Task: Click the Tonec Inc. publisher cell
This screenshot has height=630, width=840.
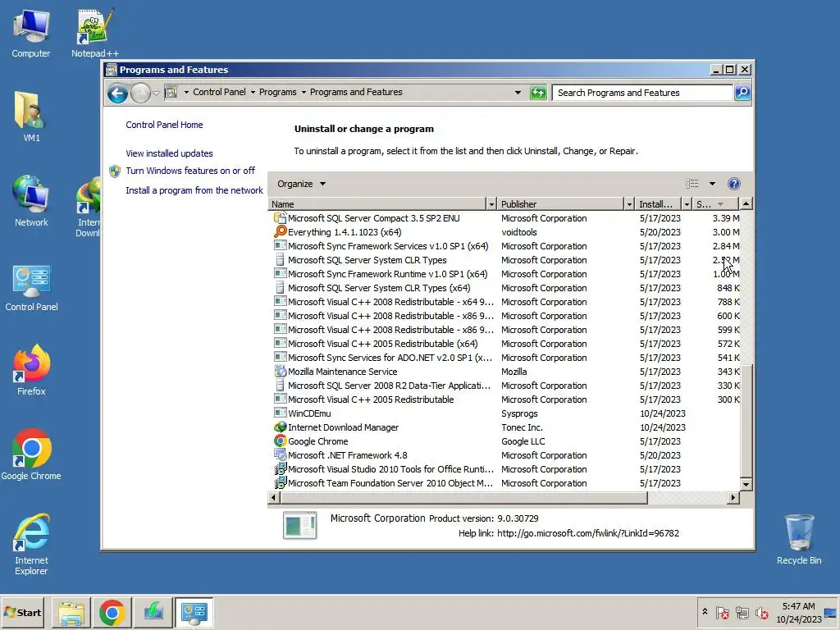Action: click(x=522, y=427)
